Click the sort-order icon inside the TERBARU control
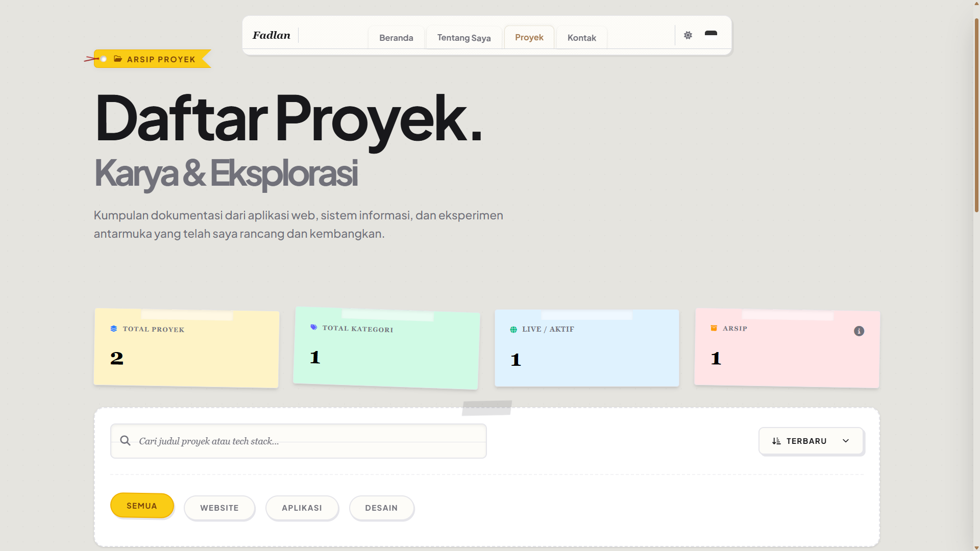This screenshot has height=551, width=980. coord(777,441)
